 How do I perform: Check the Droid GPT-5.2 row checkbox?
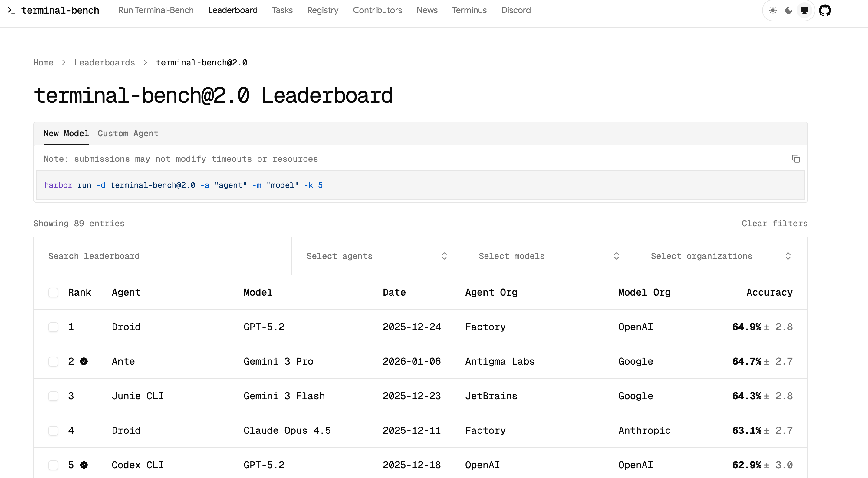coord(53,327)
